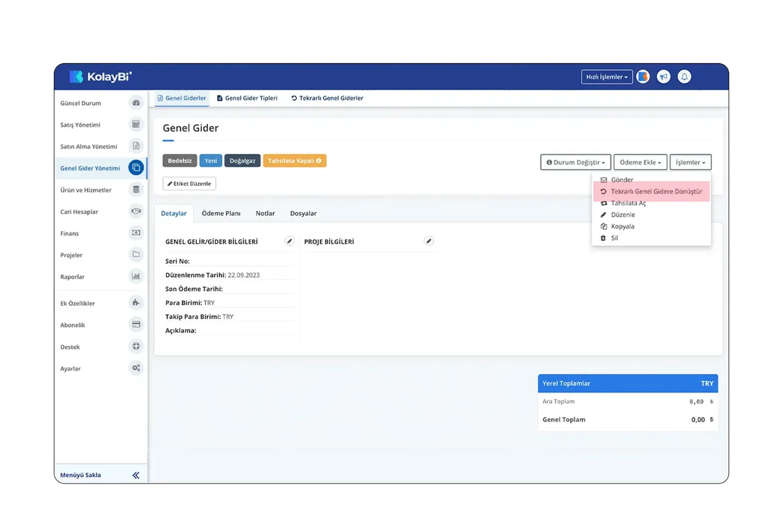Click the Projeler folder icon

point(136,255)
